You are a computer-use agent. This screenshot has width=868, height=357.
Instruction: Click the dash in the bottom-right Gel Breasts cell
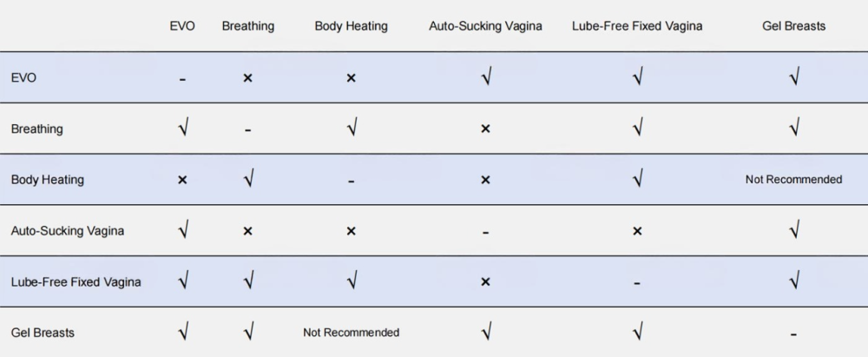pyautogui.click(x=793, y=334)
